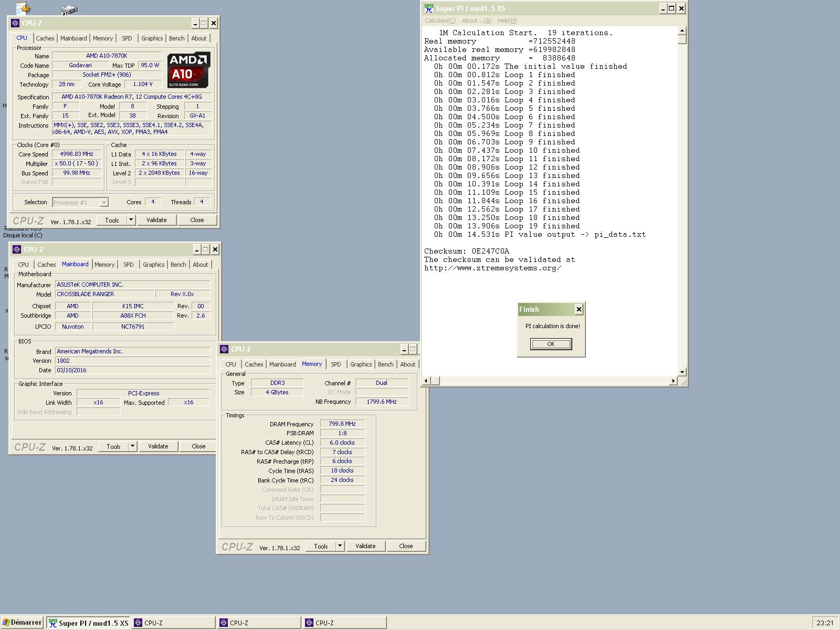This screenshot has height=630, width=840.
Task: Click the AMD A10 processor logo
Action: 189,69
